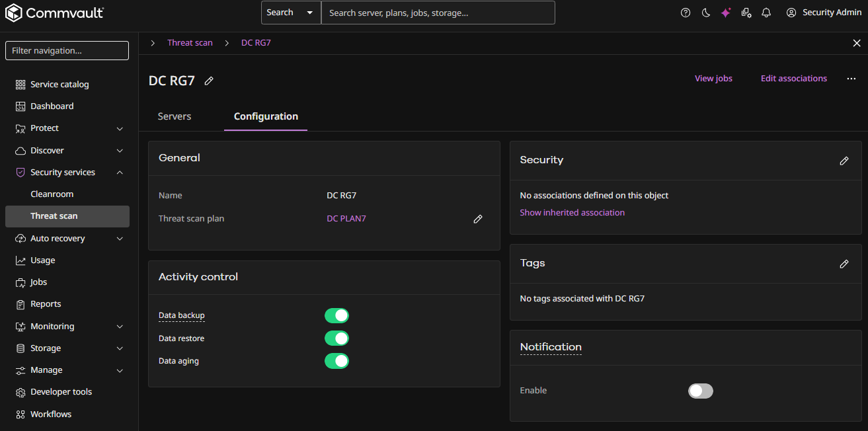Click the Notification section heading
The height and width of the screenshot is (431, 868).
(x=551, y=347)
